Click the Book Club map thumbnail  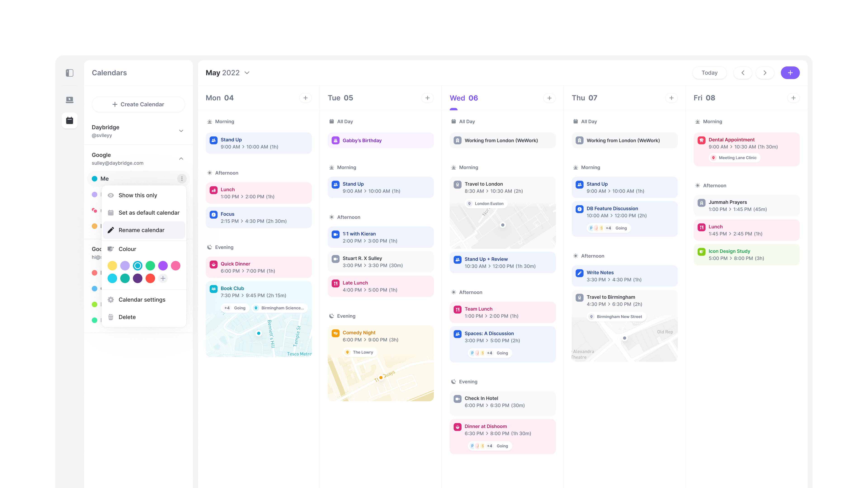[x=258, y=335]
